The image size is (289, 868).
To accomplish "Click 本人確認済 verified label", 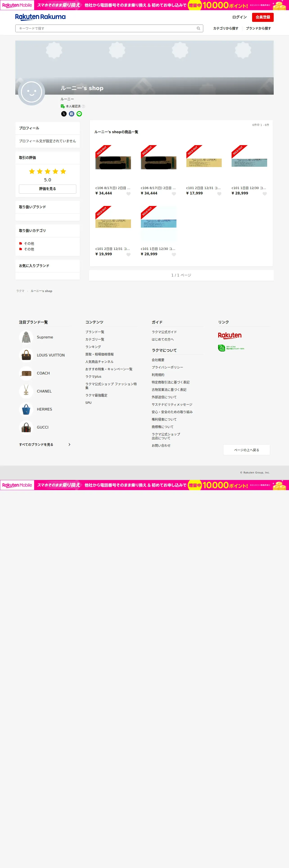I will point(73,107).
